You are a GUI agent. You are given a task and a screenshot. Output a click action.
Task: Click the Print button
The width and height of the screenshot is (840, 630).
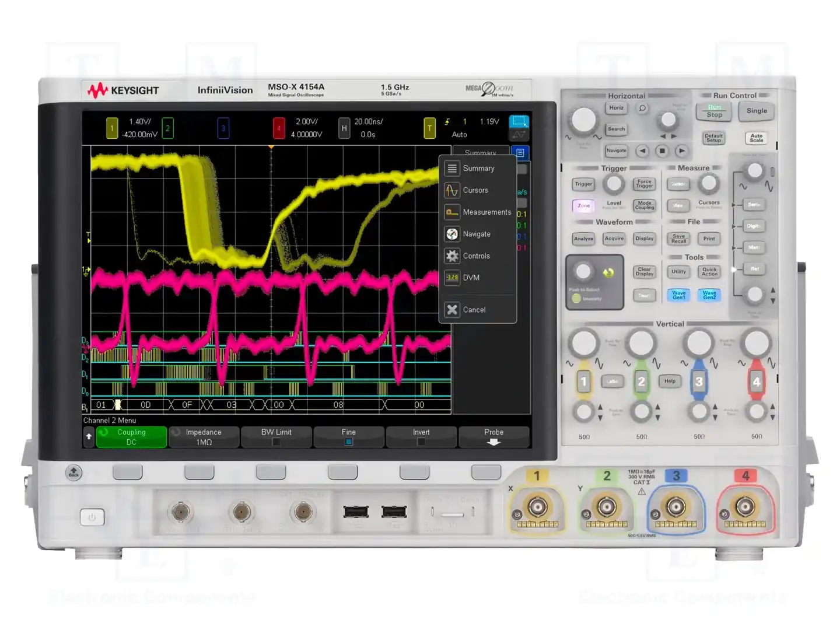[709, 239]
